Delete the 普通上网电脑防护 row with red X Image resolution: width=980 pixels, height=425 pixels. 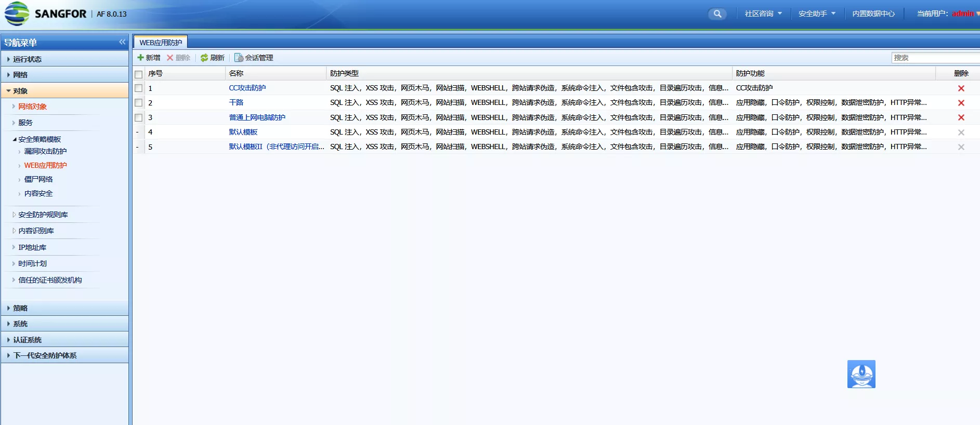pos(961,117)
